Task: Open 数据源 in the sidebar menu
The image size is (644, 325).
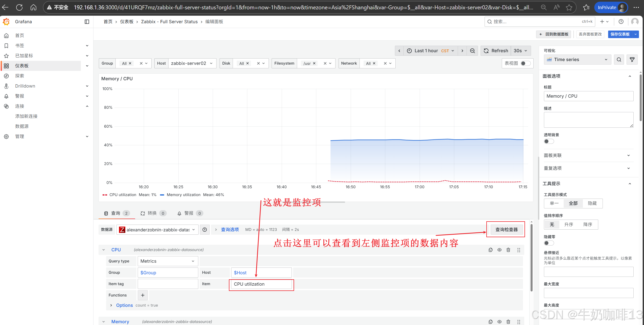Action: [x=22, y=126]
